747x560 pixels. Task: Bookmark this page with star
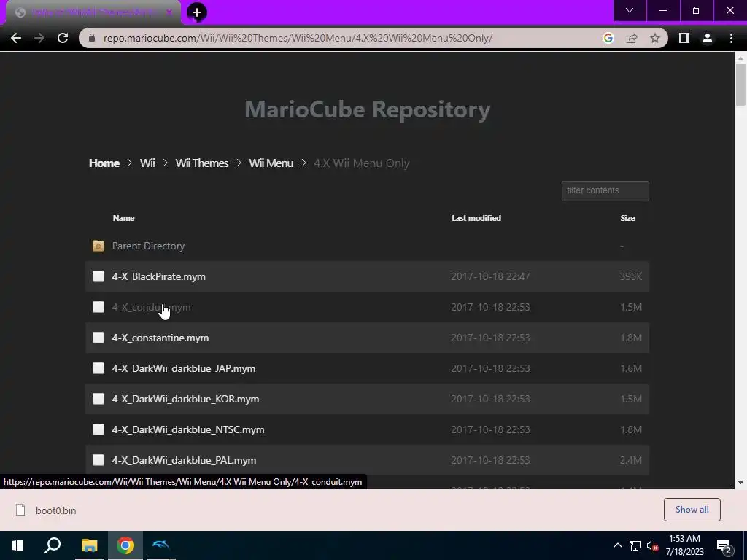point(655,38)
